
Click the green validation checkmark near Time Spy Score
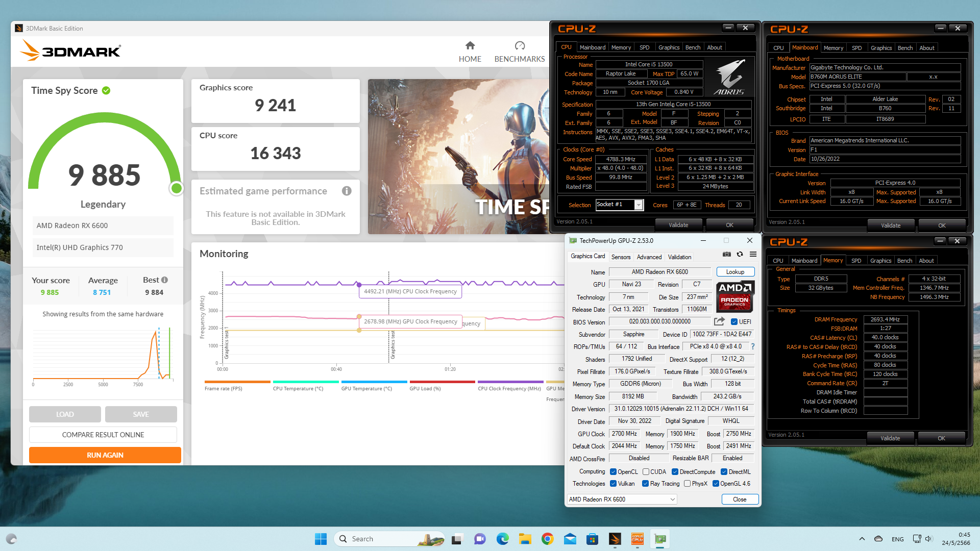(106, 90)
